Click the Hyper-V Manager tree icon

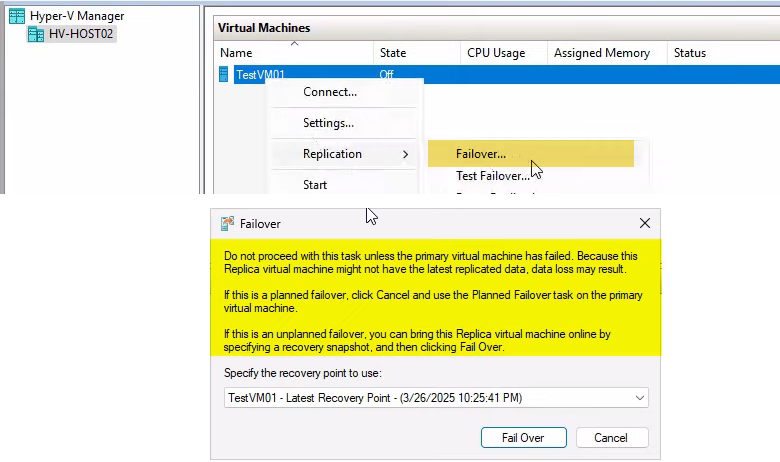[x=16, y=16]
